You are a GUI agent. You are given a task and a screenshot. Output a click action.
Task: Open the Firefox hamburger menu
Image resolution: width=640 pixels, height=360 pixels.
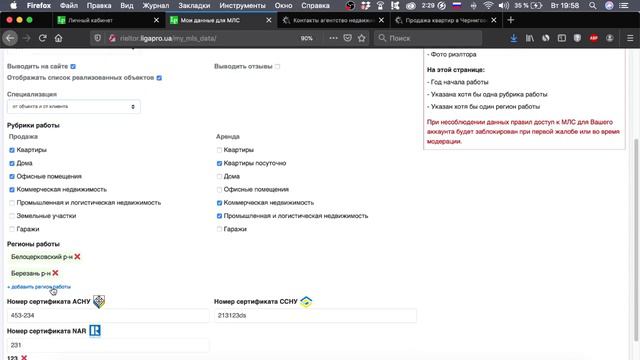(630, 38)
